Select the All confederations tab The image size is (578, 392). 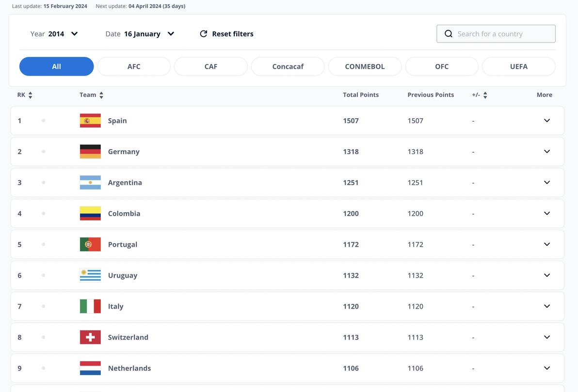pyautogui.click(x=56, y=66)
